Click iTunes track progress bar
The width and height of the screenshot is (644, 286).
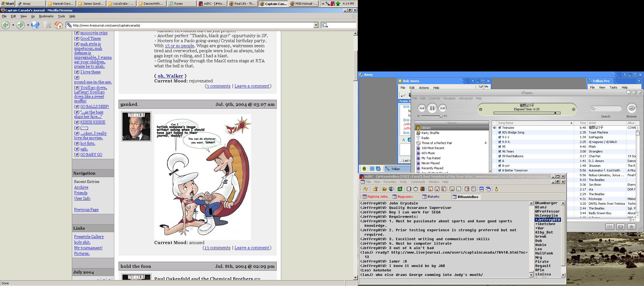coord(527,113)
